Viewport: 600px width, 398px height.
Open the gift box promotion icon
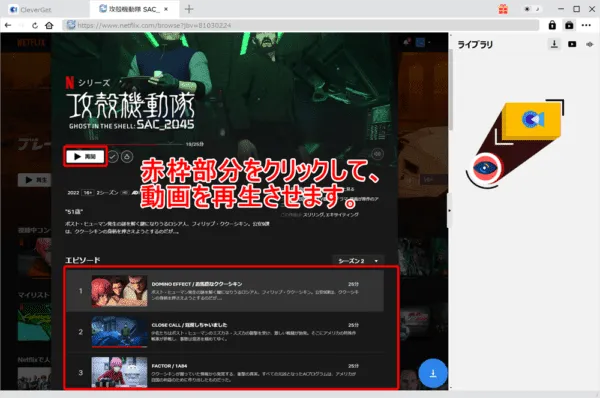click(503, 9)
